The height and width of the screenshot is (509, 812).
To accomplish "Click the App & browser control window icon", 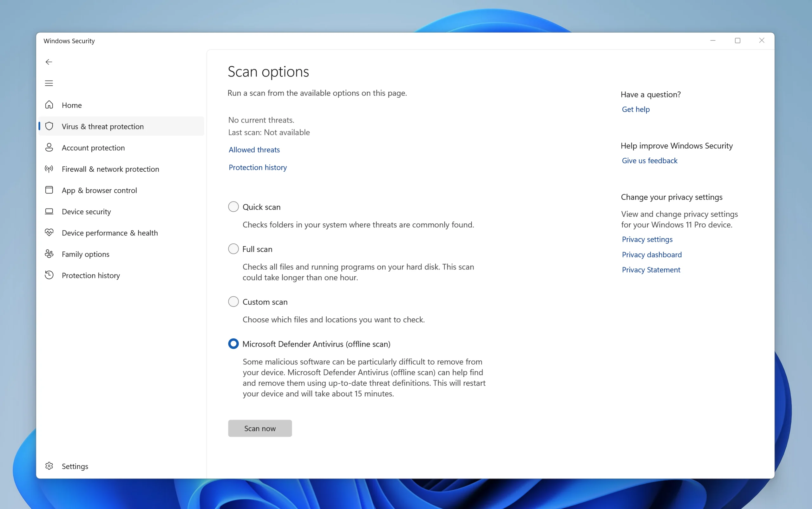I will pyautogui.click(x=49, y=190).
